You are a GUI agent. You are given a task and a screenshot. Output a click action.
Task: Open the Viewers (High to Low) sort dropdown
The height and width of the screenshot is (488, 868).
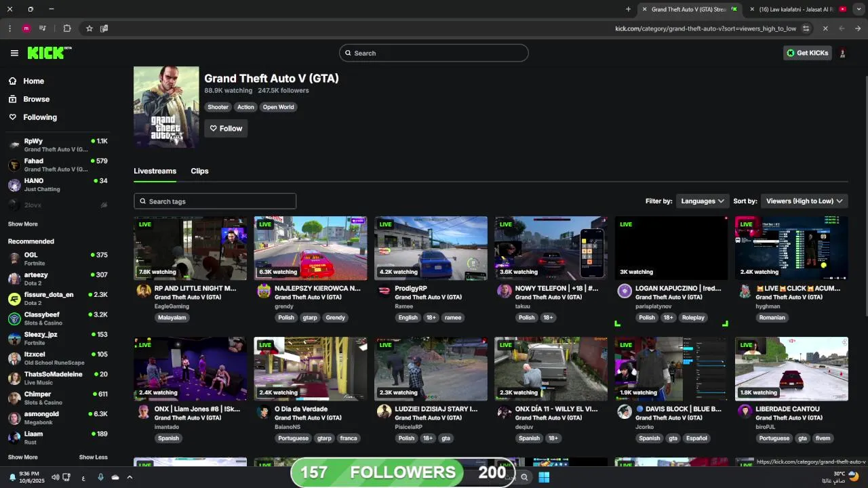click(x=804, y=201)
